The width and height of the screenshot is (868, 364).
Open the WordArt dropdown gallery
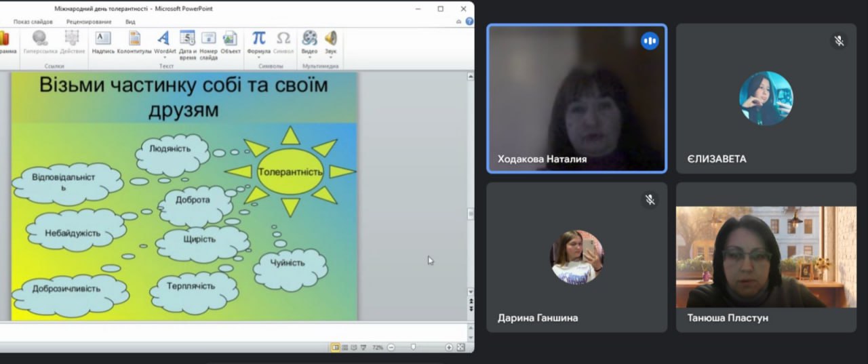point(164,57)
